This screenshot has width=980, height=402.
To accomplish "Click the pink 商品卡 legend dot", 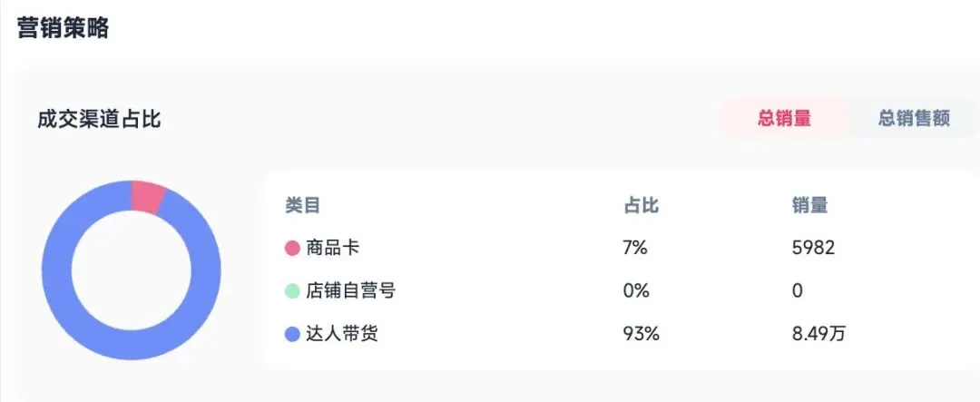I will click(x=292, y=248).
